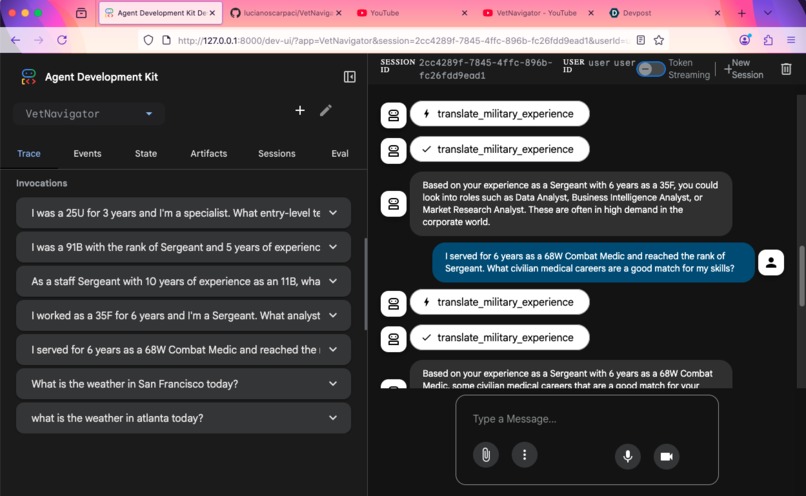Switch to the Events tab
This screenshot has width=806, height=496.
coord(87,154)
